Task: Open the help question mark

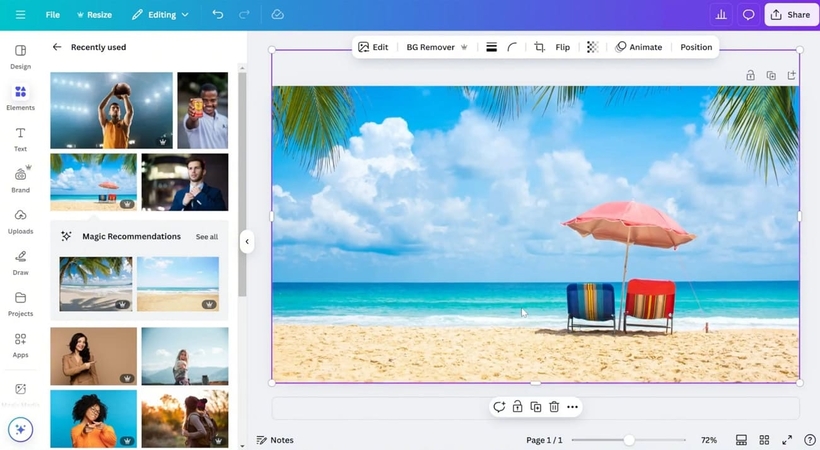Action: 810,440
